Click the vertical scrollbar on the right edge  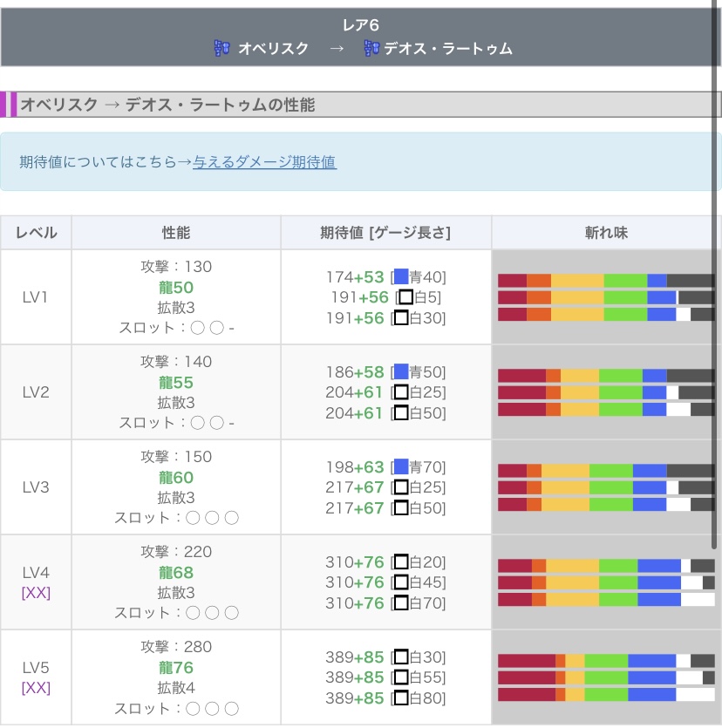click(717, 262)
